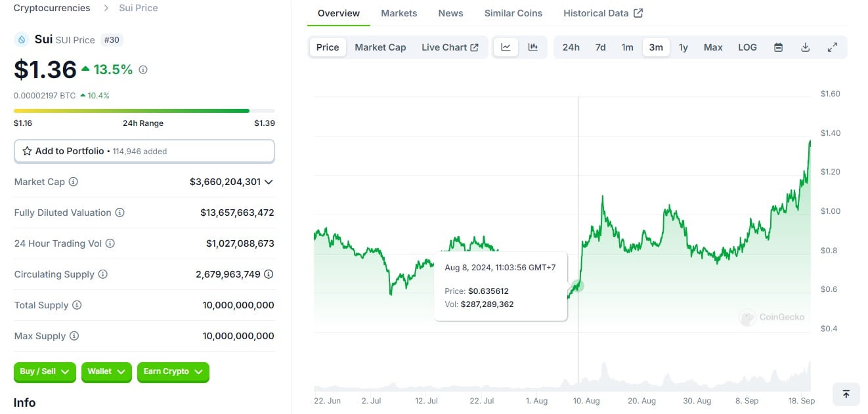Toggle the LOG scale option
This screenshot has width=868, height=414.
click(x=747, y=47)
